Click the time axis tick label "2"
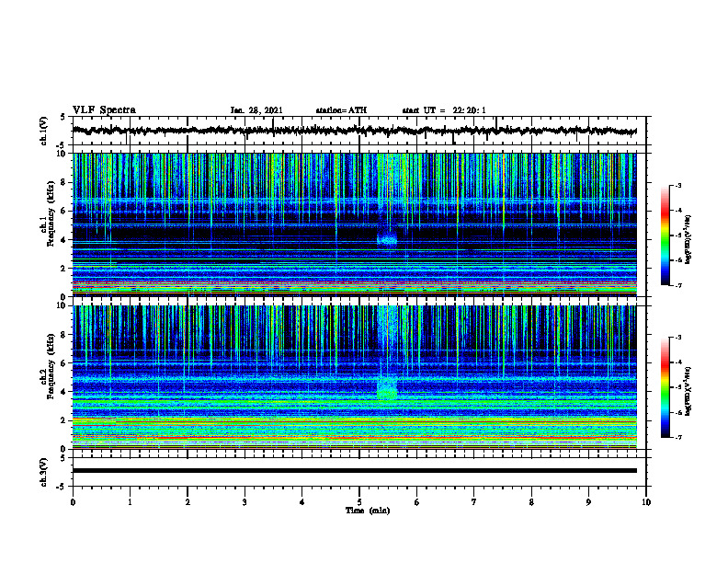728x563 pixels. [188, 502]
